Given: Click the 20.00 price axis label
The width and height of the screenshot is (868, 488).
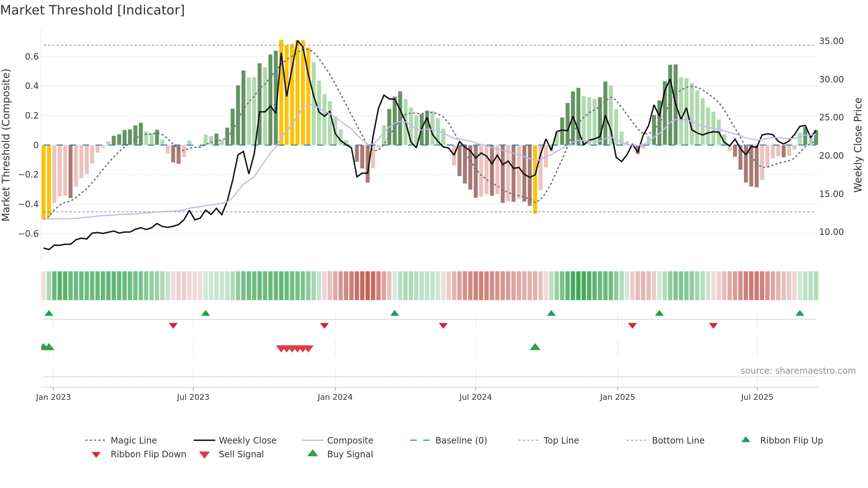Looking at the screenshot, I should click(x=831, y=156).
